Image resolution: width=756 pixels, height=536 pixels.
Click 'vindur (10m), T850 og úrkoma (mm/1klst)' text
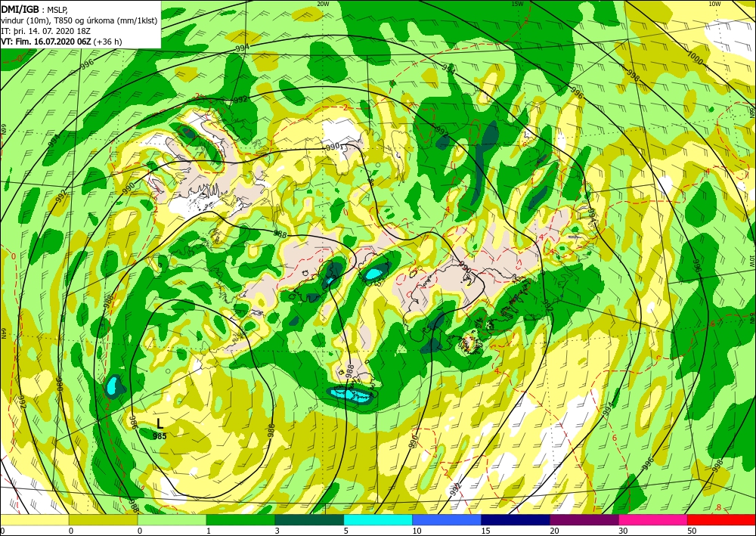[x=79, y=20]
